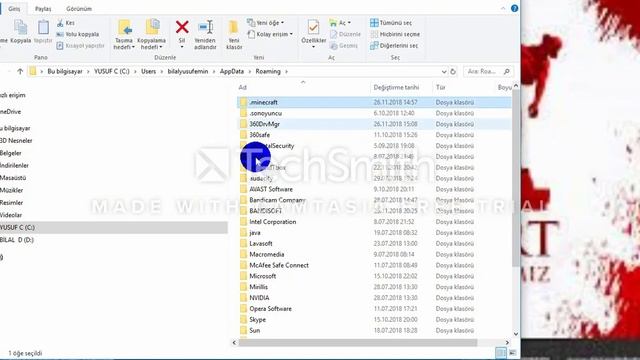Click the up-arrow parent folder button
Screen dimensions: 640x360
coord(20,71)
